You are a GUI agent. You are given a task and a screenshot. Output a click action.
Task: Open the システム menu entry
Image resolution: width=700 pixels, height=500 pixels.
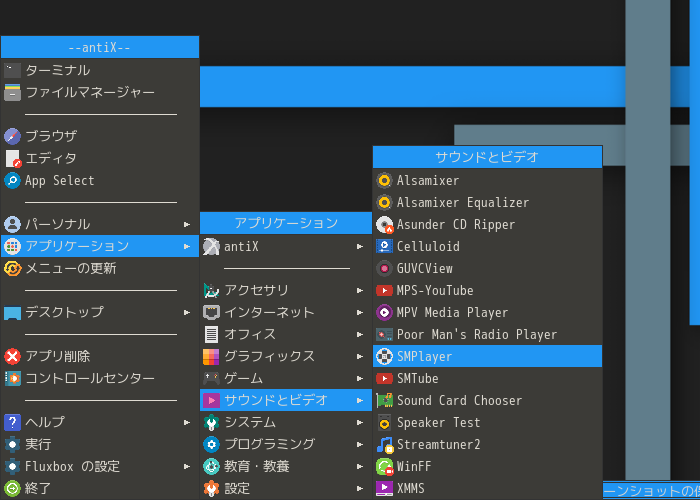tap(286, 422)
